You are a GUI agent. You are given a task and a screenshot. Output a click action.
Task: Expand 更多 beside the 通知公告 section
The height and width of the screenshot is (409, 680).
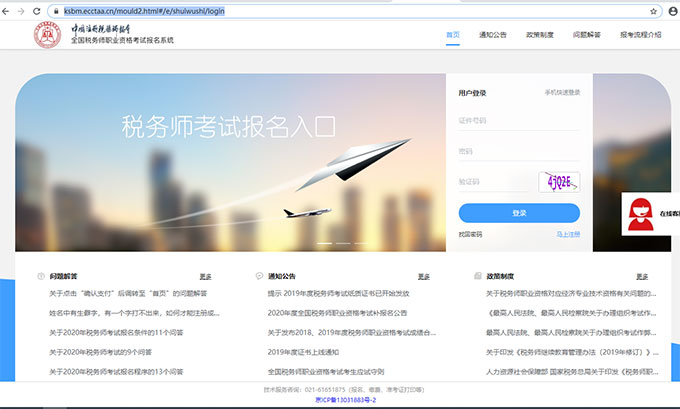tap(423, 275)
